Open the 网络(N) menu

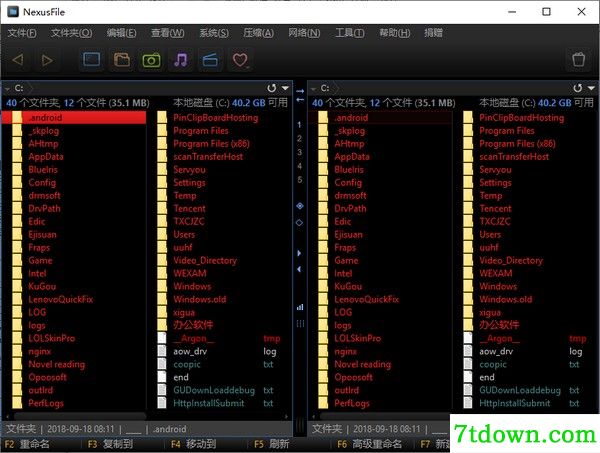(x=304, y=33)
